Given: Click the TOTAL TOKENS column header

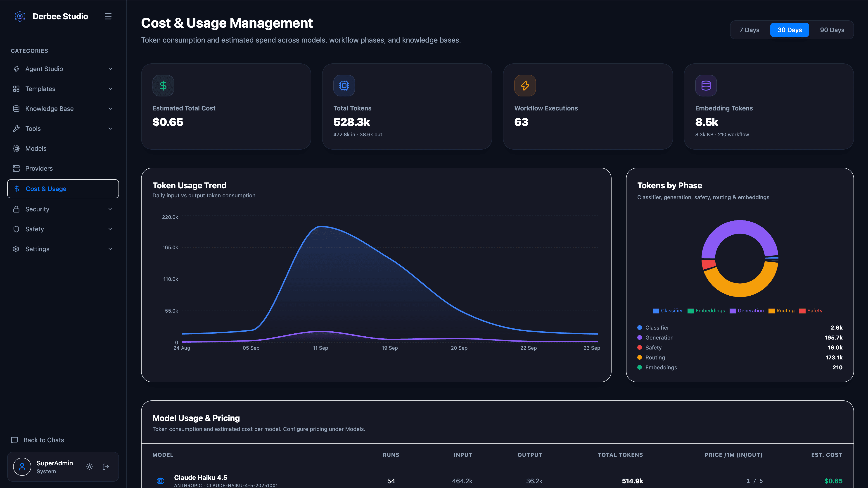Looking at the screenshot, I should coord(620,455).
